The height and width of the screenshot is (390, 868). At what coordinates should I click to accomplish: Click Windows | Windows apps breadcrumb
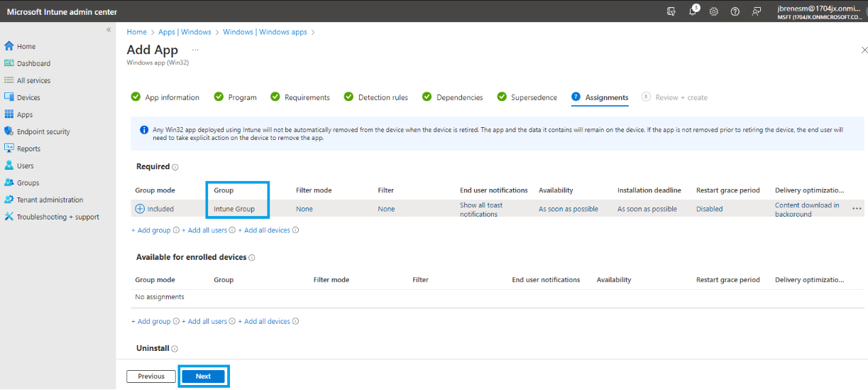point(266,32)
